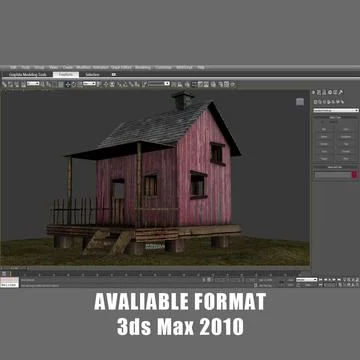Open the named selection sets dropdown
This screenshot has width=360, height=360.
pyautogui.click(x=159, y=84)
